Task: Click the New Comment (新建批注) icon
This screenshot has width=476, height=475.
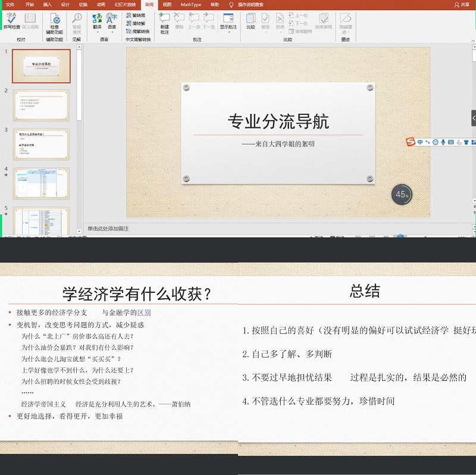Action: [x=165, y=21]
